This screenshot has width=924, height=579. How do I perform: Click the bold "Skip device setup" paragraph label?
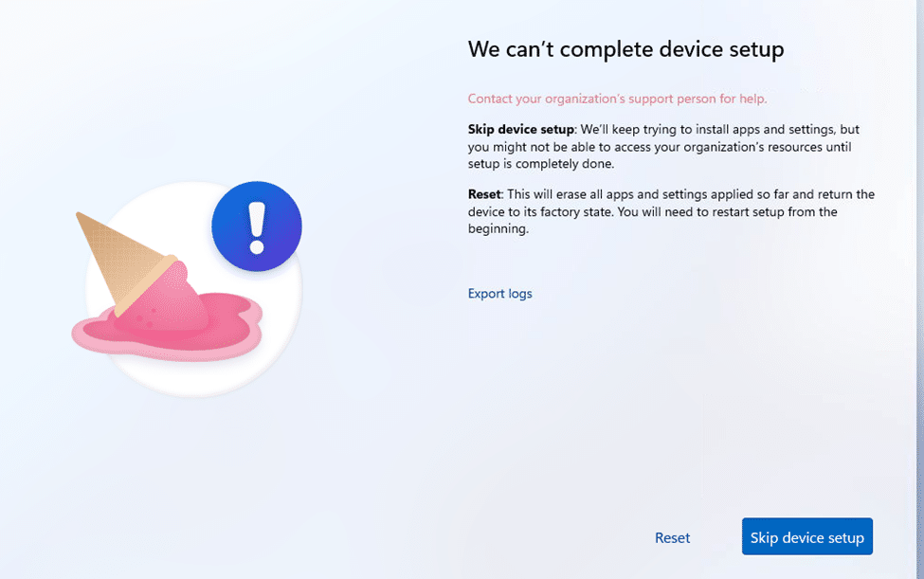521,130
